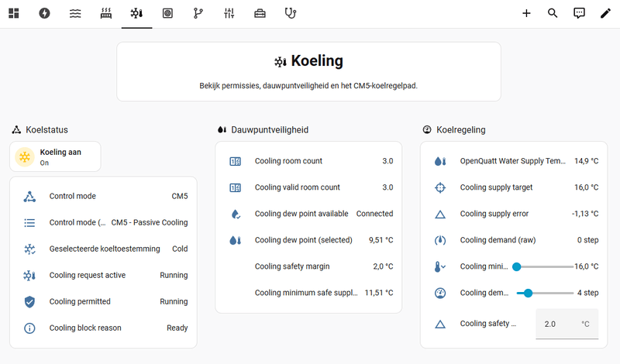Click the 9,51 °C dew point value

point(381,240)
